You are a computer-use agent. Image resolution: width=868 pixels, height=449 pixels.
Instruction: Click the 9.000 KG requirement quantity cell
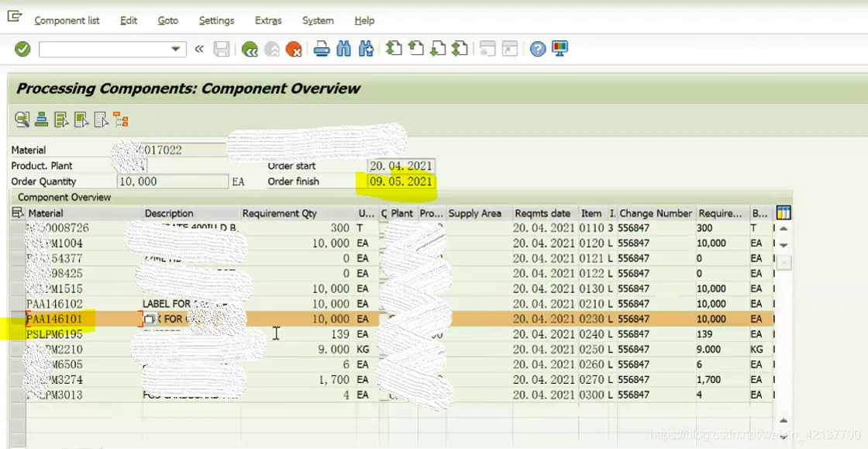(299, 349)
